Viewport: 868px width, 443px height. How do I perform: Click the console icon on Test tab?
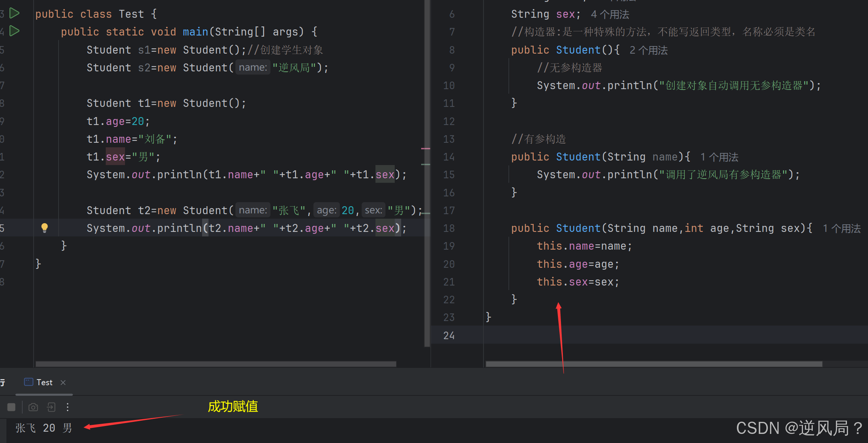(x=28, y=382)
